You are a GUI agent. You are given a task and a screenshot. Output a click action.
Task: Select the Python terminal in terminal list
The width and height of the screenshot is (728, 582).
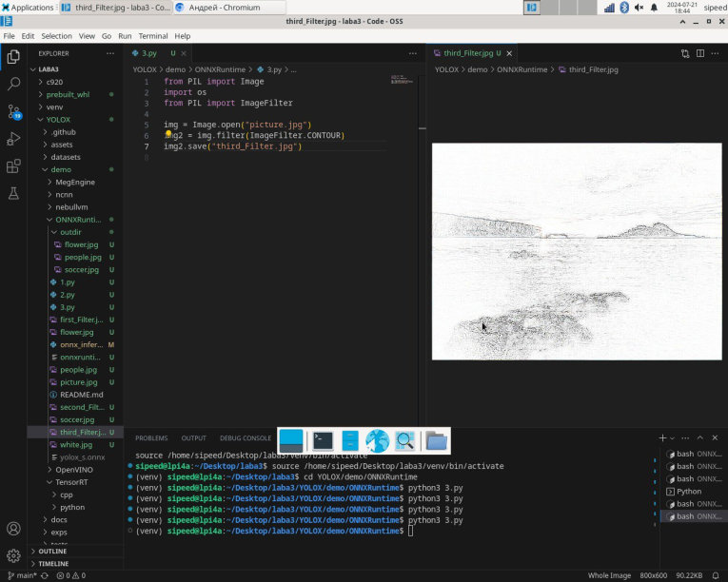click(688, 492)
